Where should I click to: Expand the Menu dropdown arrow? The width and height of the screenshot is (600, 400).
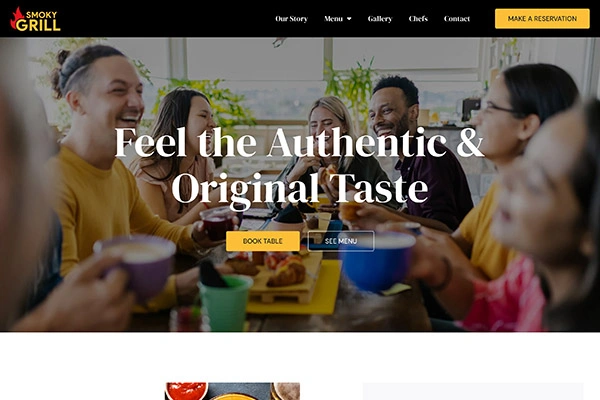pos(349,19)
